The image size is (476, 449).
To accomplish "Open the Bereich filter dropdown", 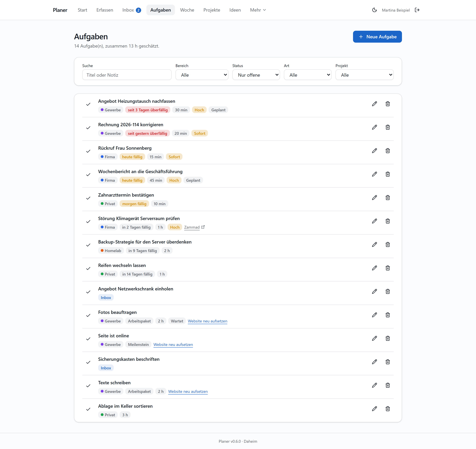I will coord(202,75).
